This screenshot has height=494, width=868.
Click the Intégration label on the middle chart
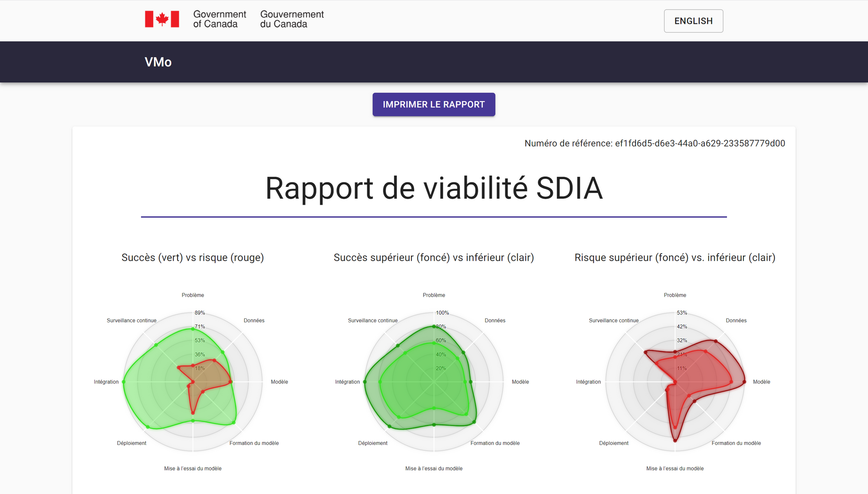[347, 382]
